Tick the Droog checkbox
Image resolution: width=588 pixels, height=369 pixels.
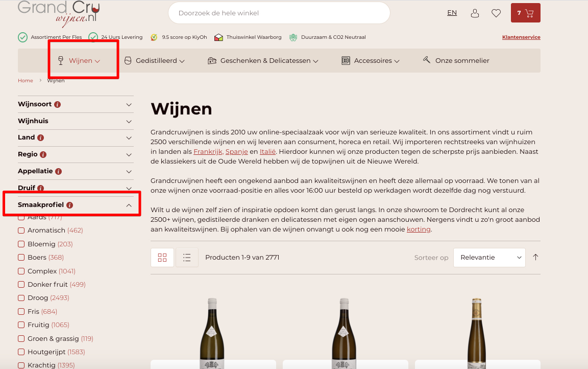[x=21, y=298]
